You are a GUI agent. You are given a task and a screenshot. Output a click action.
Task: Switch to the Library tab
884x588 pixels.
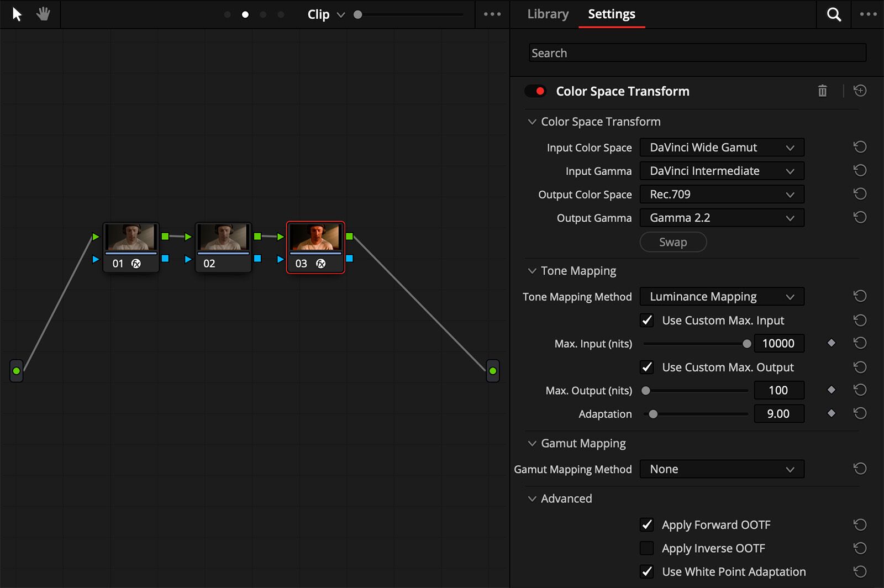tap(548, 14)
